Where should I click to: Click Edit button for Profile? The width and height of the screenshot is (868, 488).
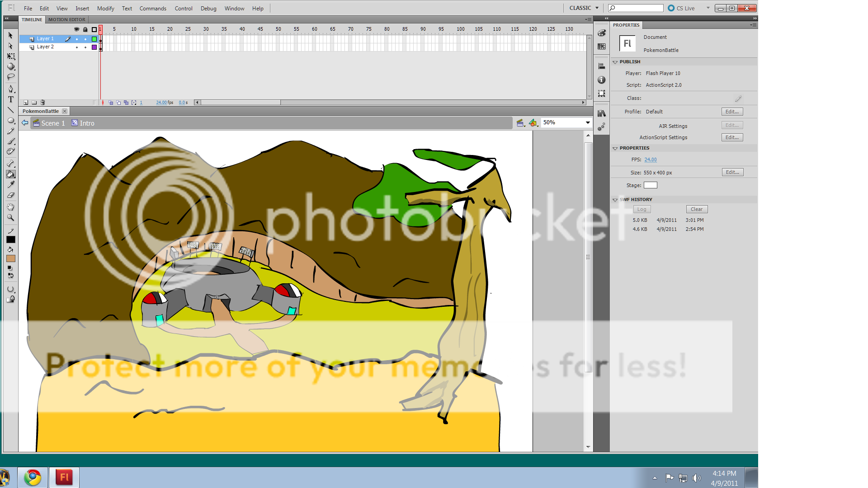pos(732,112)
